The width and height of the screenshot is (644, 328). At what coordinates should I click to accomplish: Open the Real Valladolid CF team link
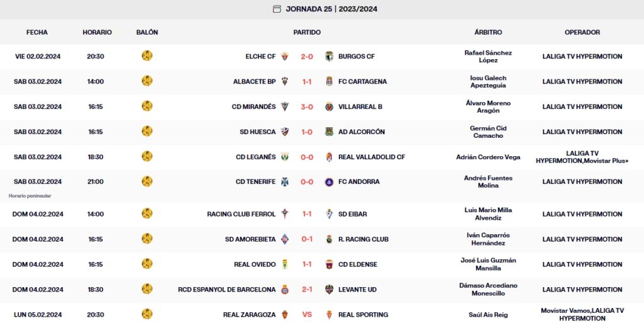(372, 157)
